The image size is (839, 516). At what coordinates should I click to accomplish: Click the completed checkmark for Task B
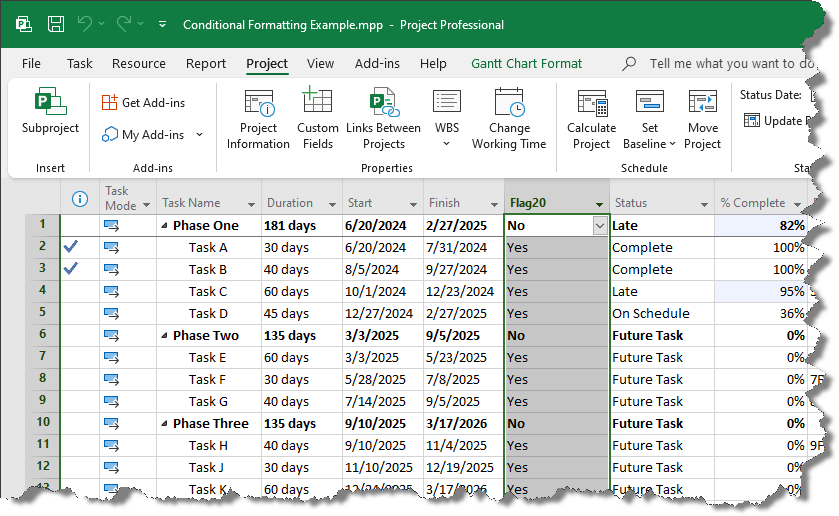[71, 268]
